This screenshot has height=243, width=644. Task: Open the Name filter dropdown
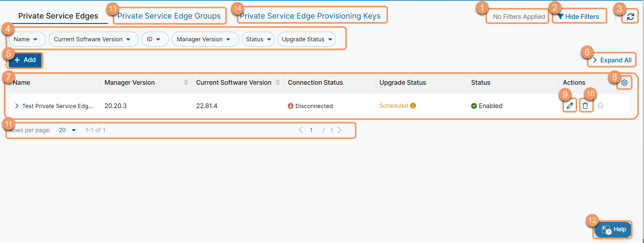pos(26,39)
